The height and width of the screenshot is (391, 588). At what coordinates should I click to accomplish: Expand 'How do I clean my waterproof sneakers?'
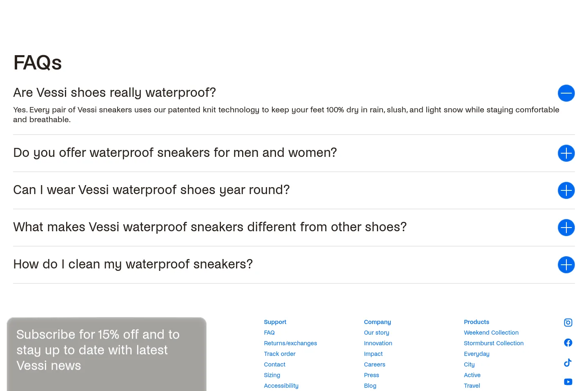(x=566, y=265)
